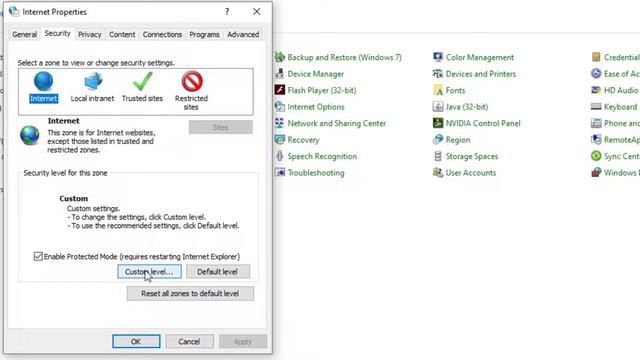Viewport: 640px width, 360px height.
Task: Switch to the Security tab
Action: point(58,33)
